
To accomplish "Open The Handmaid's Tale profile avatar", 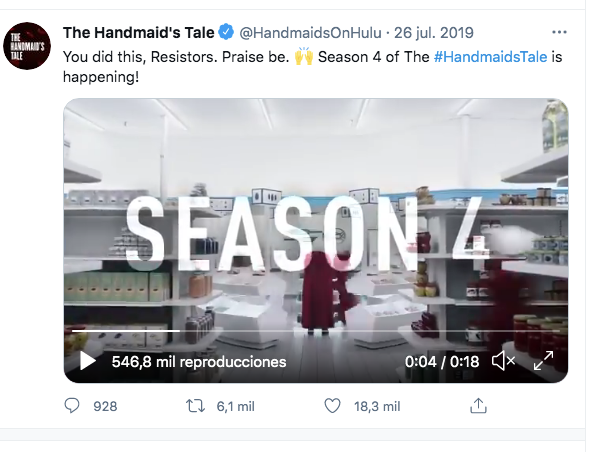I will click(27, 46).
